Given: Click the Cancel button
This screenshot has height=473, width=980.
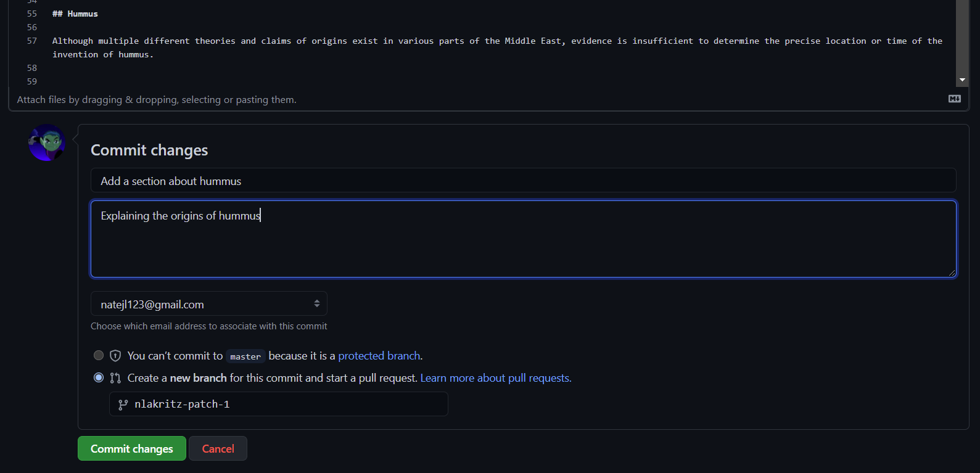Looking at the screenshot, I should [218, 448].
